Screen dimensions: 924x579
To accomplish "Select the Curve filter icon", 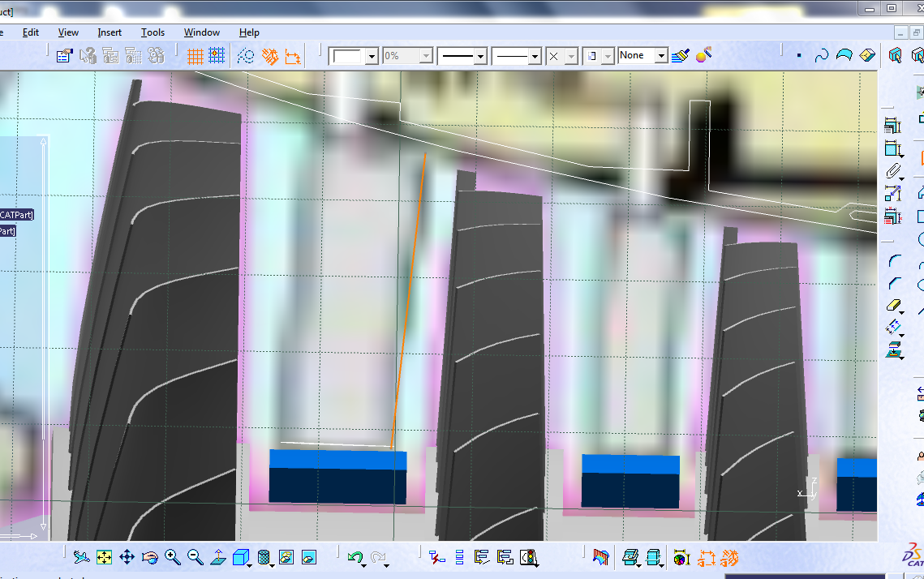I will pos(821,55).
